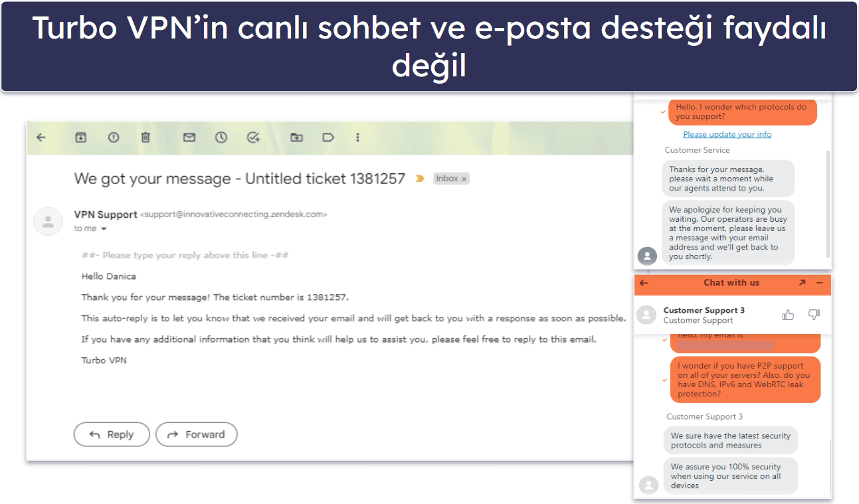
Task: Report this email as spam
Action: click(114, 137)
